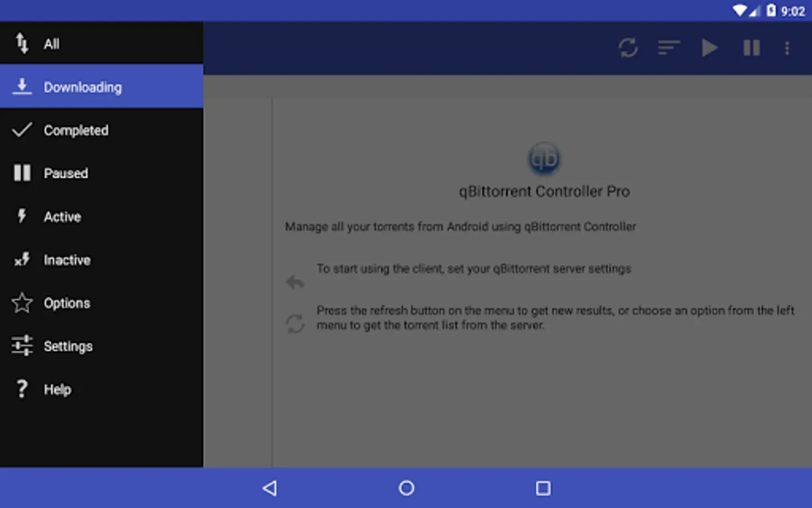Resume all torrents with play button
The height and width of the screenshot is (508, 812).
(709, 48)
